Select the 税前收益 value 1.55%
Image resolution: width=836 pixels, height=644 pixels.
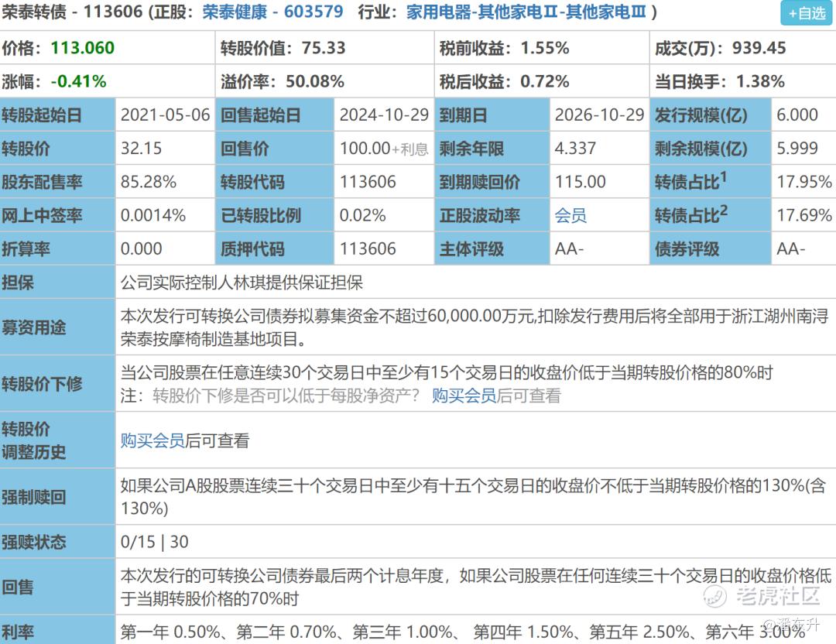pos(545,48)
